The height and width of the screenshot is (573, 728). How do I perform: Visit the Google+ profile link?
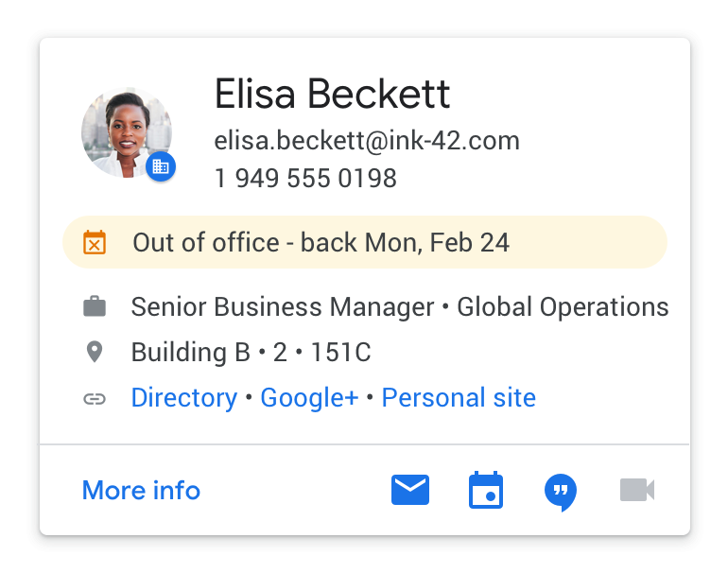309,398
